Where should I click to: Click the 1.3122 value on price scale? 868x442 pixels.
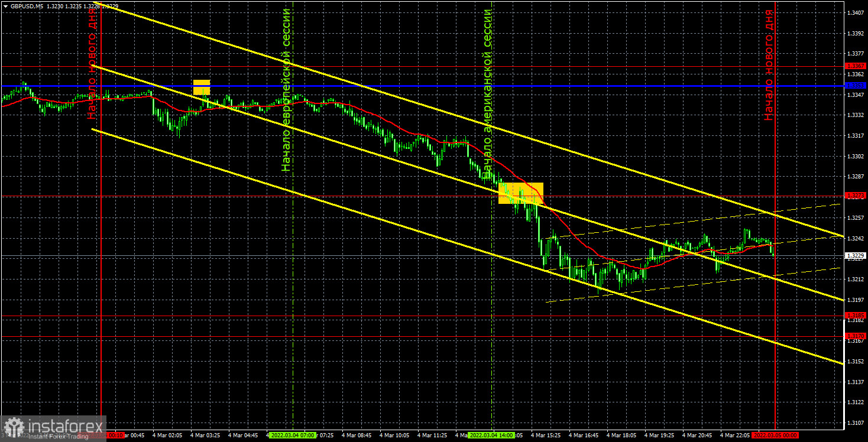coord(856,402)
